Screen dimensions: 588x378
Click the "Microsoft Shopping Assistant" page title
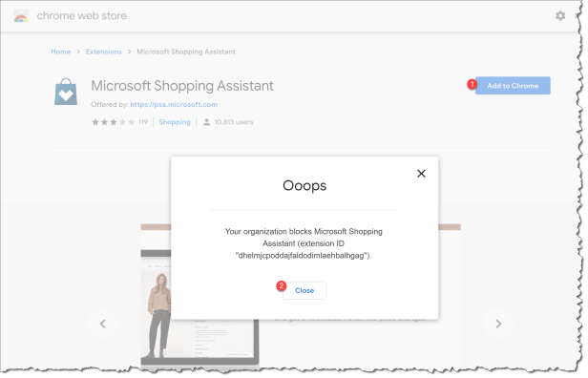[182, 86]
